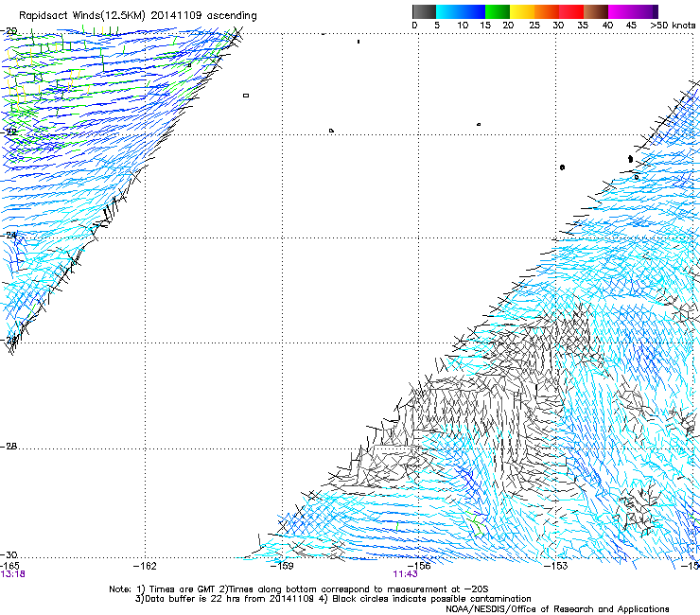Click the '-162' longitude axis label
Screen dimensions: 700x615
(145, 566)
